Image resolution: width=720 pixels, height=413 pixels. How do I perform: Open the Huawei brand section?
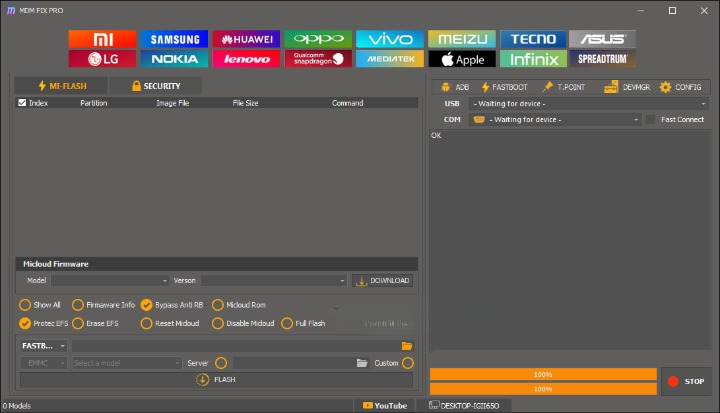pyautogui.click(x=245, y=39)
